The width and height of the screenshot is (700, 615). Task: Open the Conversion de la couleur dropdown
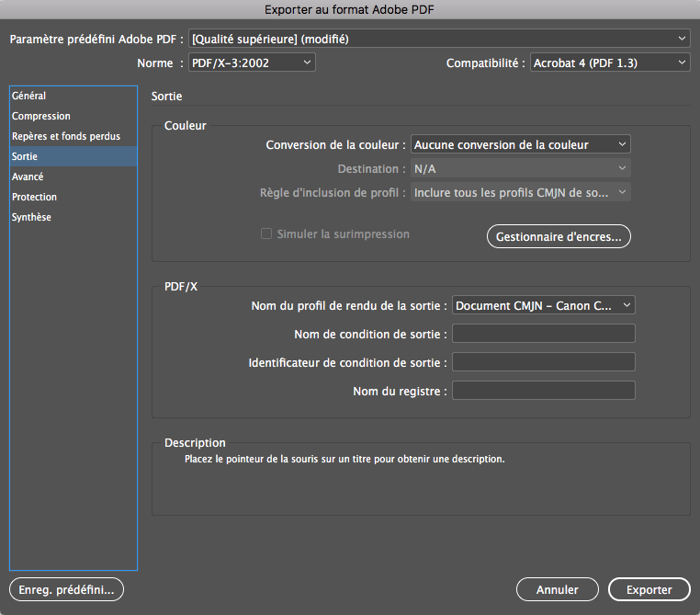[x=520, y=144]
